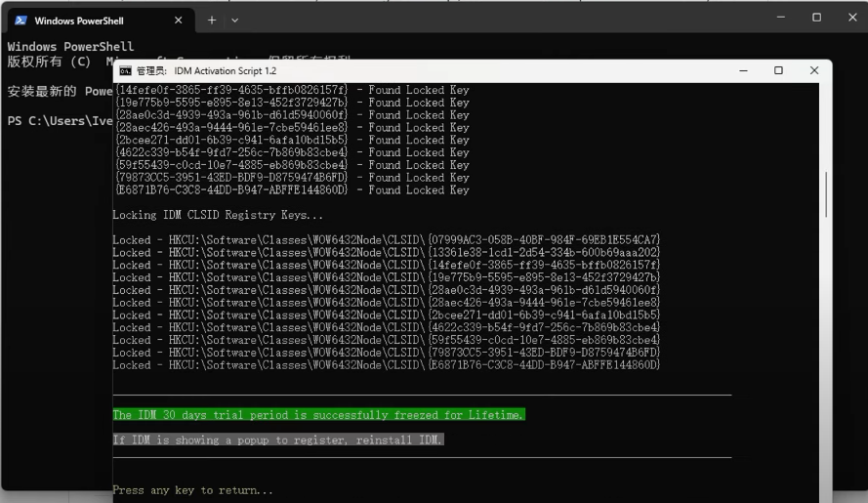Click the first Locked HKCU registry entry

click(x=386, y=240)
